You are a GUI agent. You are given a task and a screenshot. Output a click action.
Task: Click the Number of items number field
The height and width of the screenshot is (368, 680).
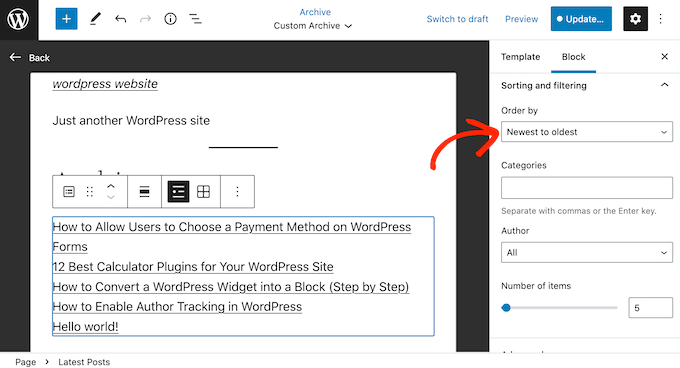click(x=651, y=308)
